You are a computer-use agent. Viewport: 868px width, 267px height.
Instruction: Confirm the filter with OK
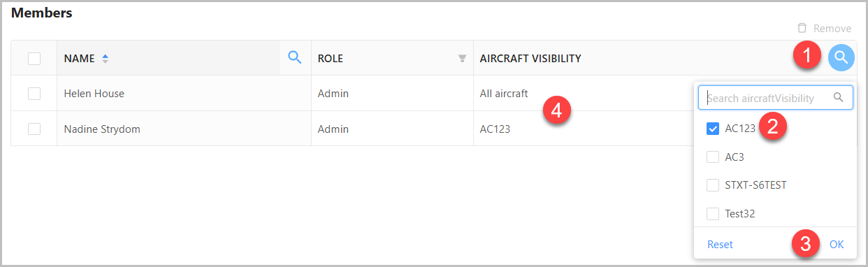tap(837, 245)
